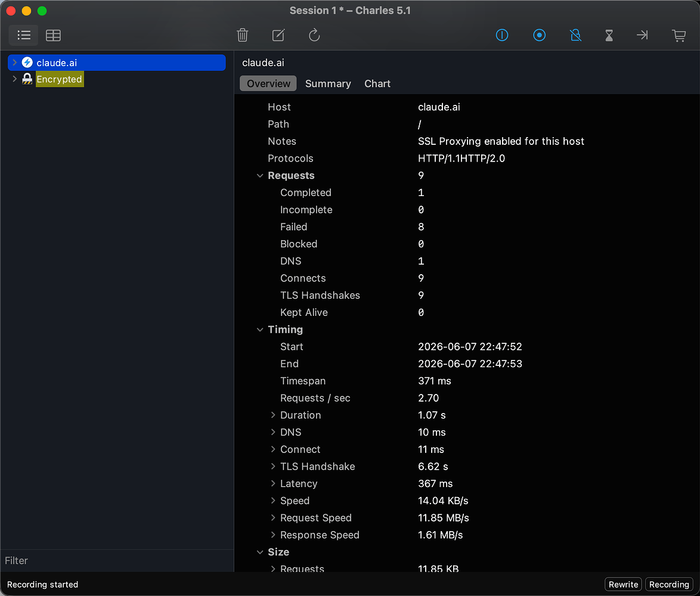Image resolution: width=700 pixels, height=596 pixels.
Task: Focus the Filter input field
Action: pos(117,561)
